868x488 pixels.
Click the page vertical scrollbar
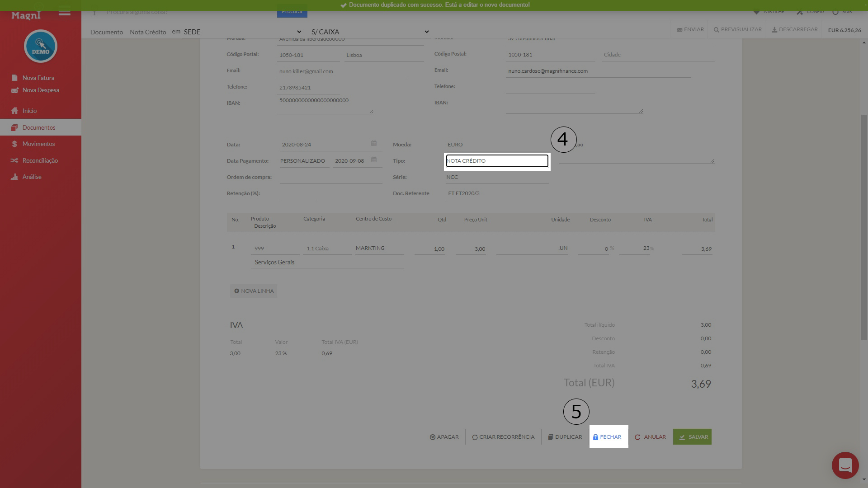864,227
